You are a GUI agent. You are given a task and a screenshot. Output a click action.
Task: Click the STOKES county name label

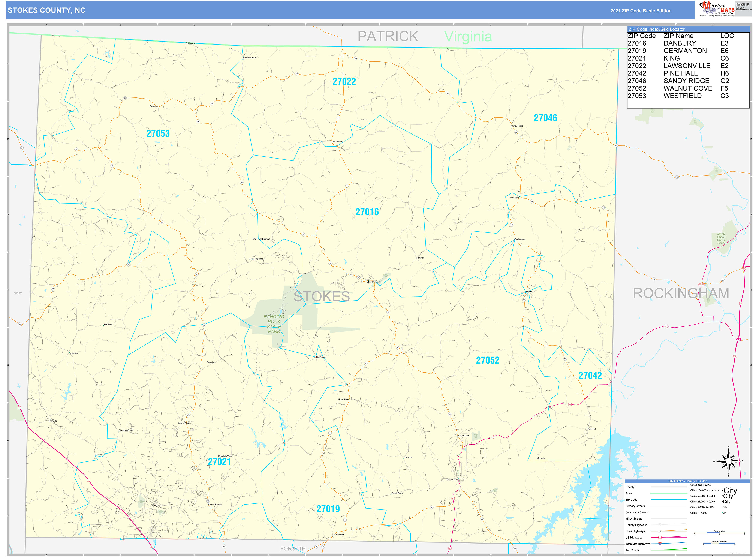[321, 297]
